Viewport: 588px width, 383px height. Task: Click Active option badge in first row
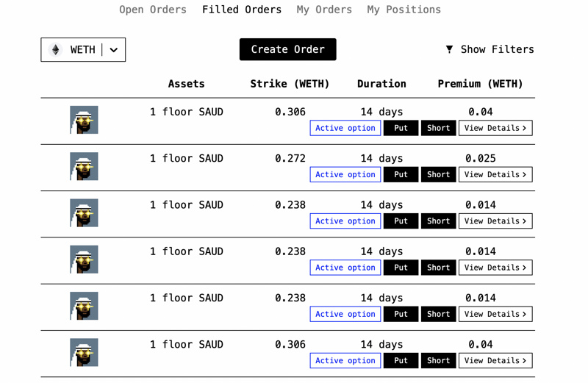[x=345, y=128]
